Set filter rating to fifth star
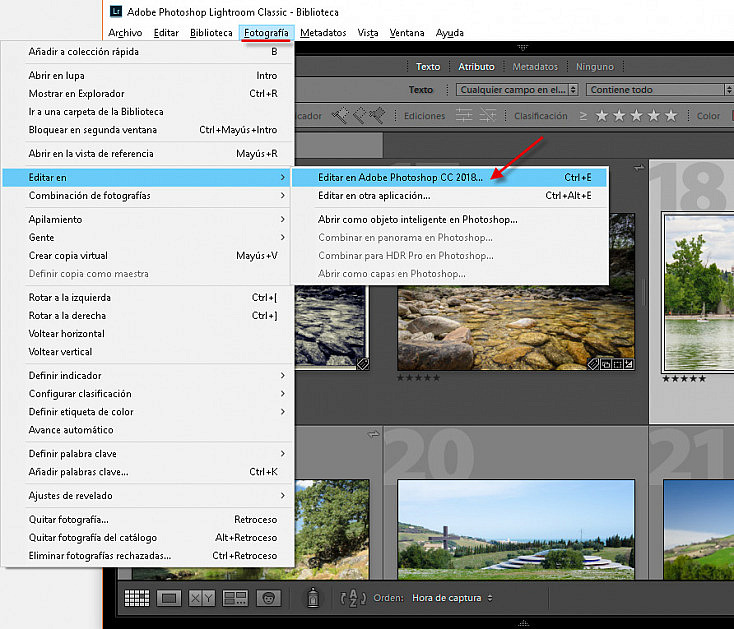Image resolution: width=734 pixels, height=629 pixels. tap(671, 116)
